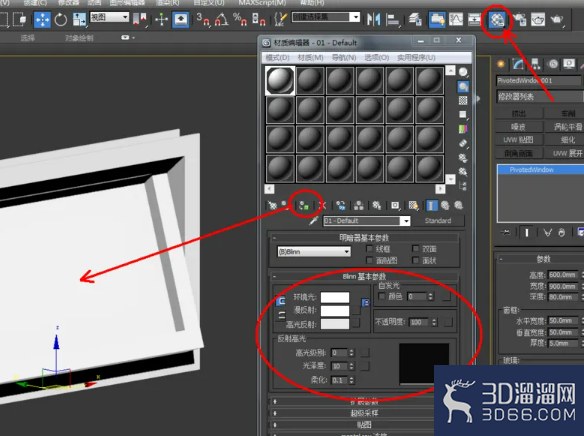This screenshot has height=436, width=584.
Task: Select the Rotate tool in main toolbar
Action: pos(60,19)
